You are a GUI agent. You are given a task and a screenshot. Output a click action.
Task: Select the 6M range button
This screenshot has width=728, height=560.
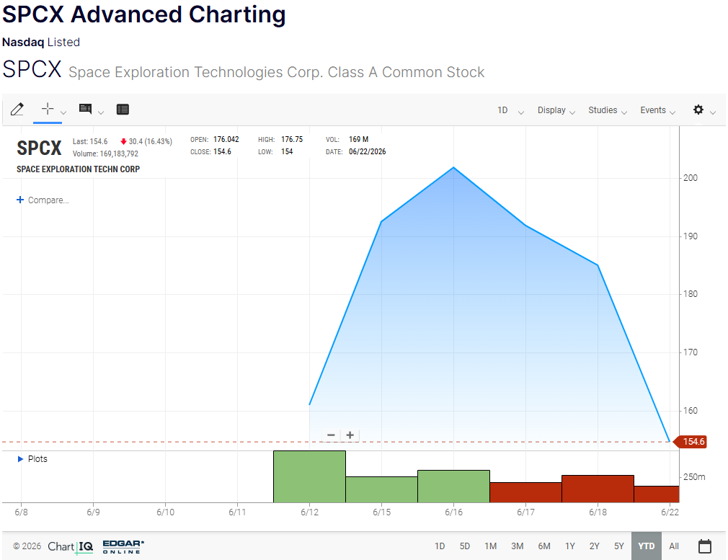coord(544,546)
